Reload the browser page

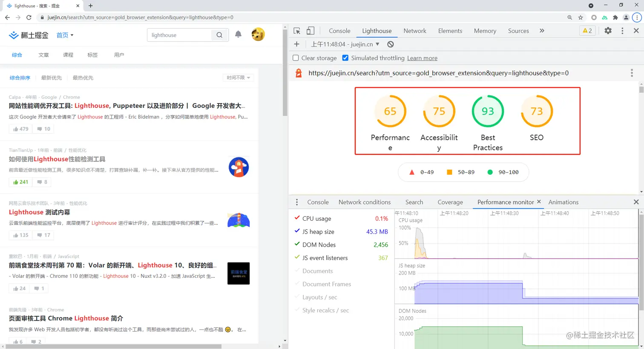[29, 17]
